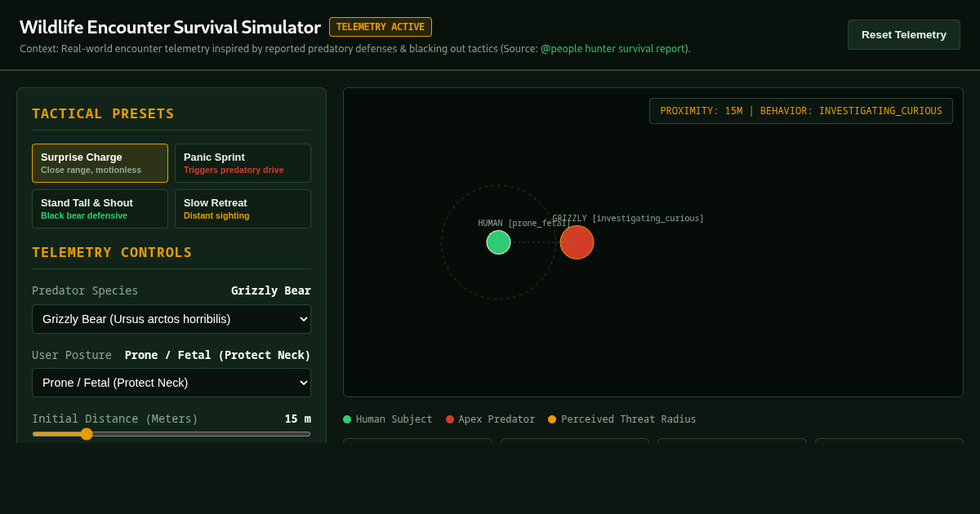Click the green human subject marker
This screenshot has width=980, height=514.
[498, 242]
